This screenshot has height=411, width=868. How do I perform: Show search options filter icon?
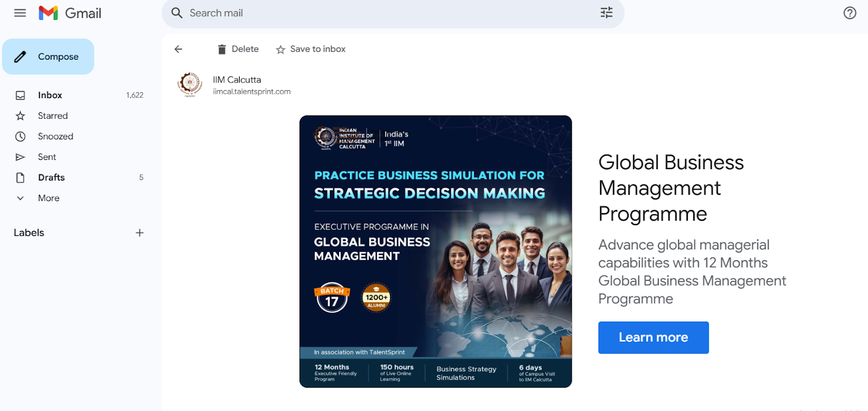tap(607, 12)
